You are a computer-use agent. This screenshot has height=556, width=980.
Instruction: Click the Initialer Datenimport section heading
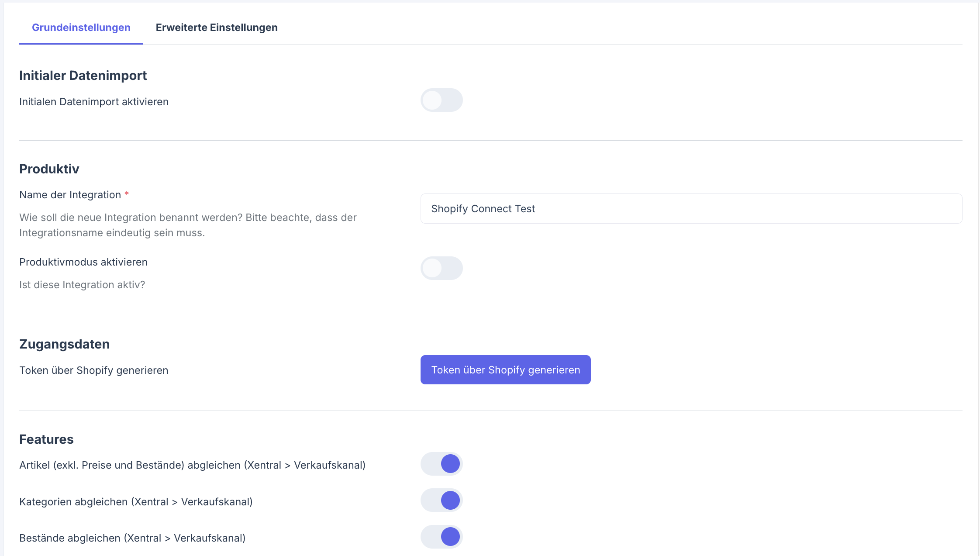click(83, 76)
